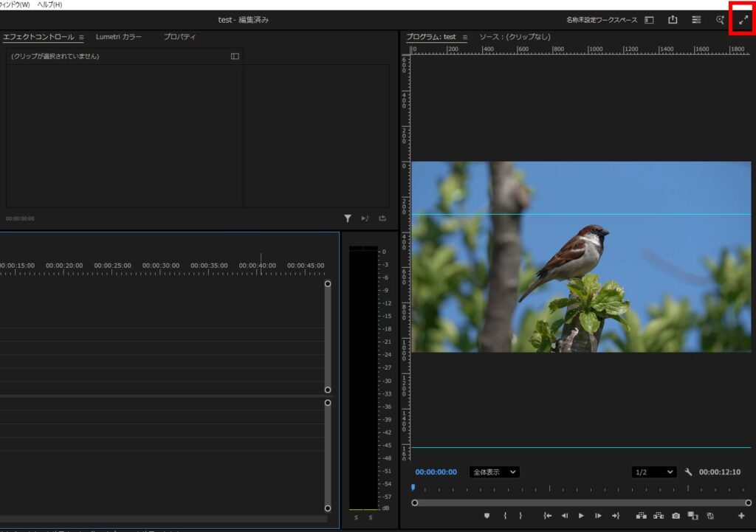Open the 全体表示 zoom level dropdown
This screenshot has height=532, width=756.
pos(494,472)
